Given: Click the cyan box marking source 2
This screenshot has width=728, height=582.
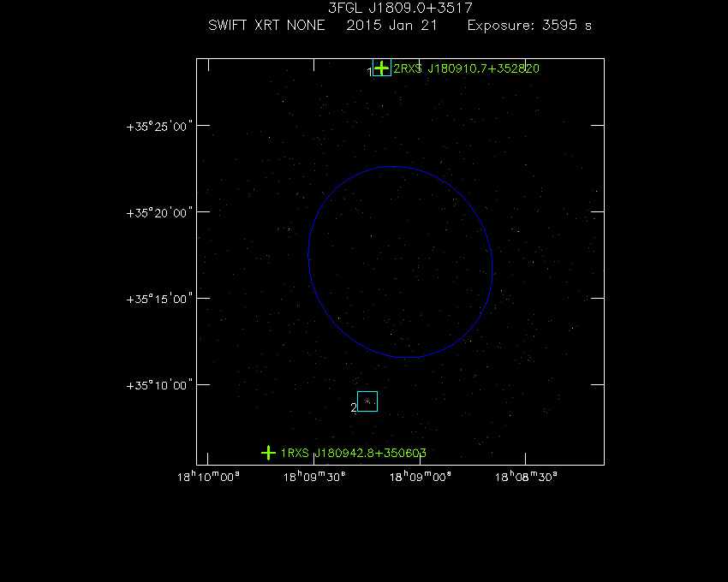Looking at the screenshot, I should coord(367,401).
